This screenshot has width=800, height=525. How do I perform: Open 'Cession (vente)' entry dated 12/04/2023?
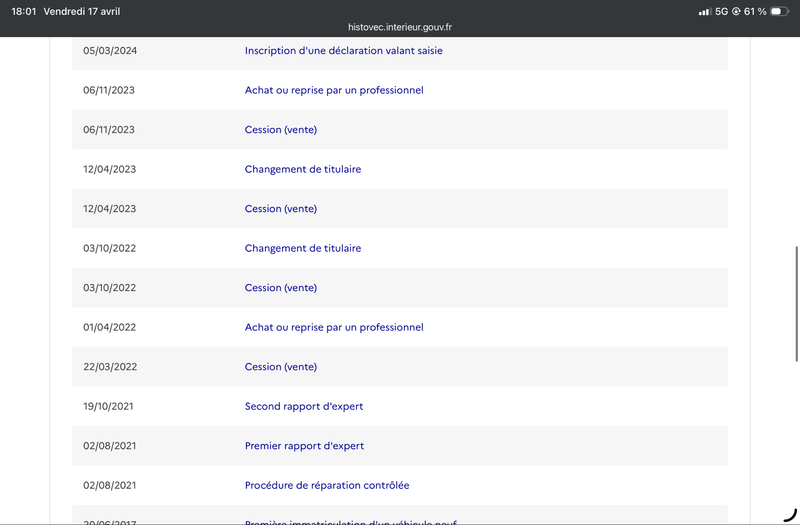[x=281, y=209]
